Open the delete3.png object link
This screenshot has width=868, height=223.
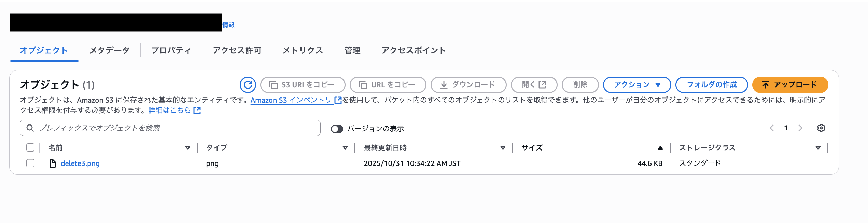point(80,163)
